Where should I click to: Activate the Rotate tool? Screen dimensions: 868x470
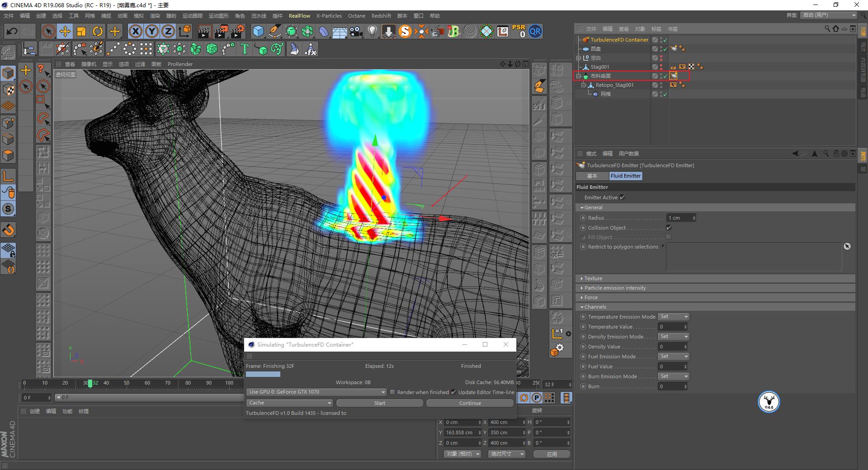pos(98,31)
